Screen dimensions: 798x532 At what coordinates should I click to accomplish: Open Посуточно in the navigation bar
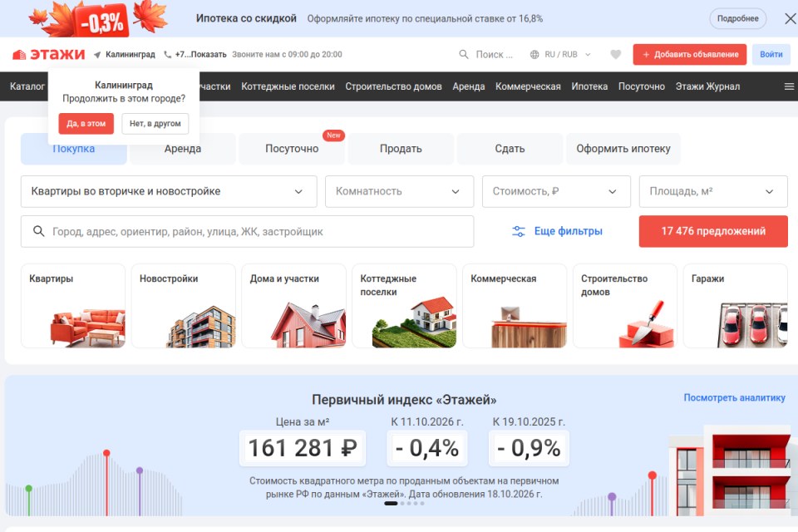pos(641,86)
